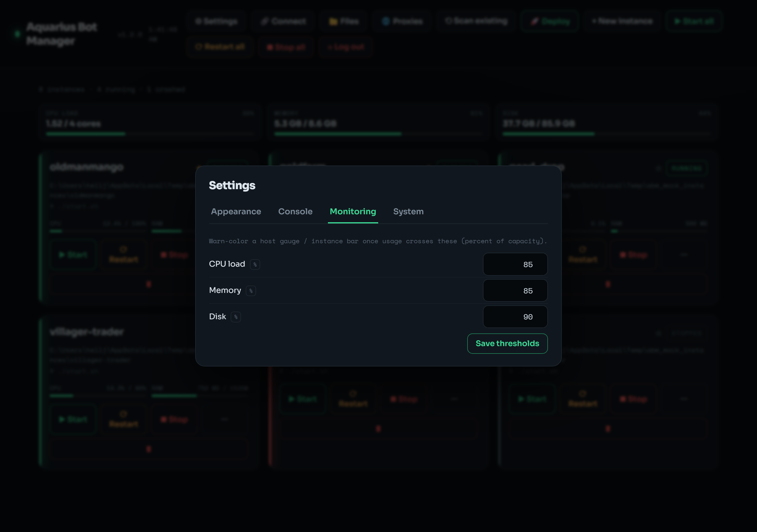Edit the Disk threshold value
This screenshot has width=757, height=532.
click(x=515, y=317)
